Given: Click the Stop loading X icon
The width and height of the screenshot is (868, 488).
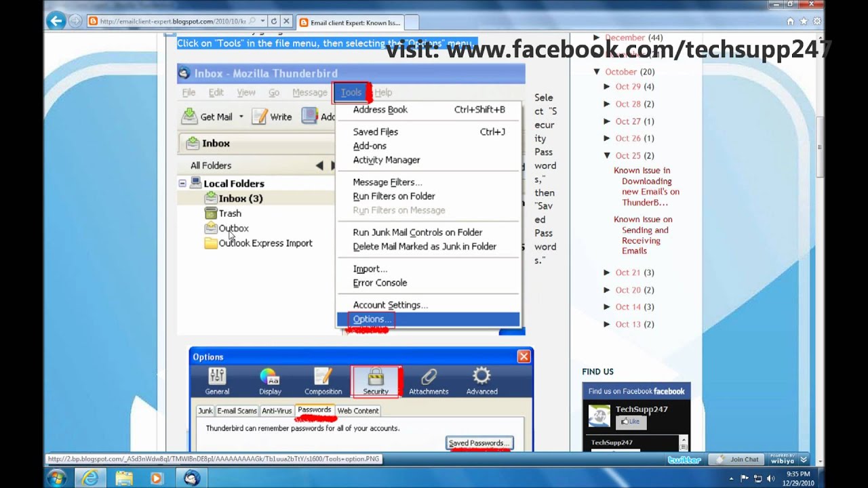Looking at the screenshot, I should (x=286, y=22).
